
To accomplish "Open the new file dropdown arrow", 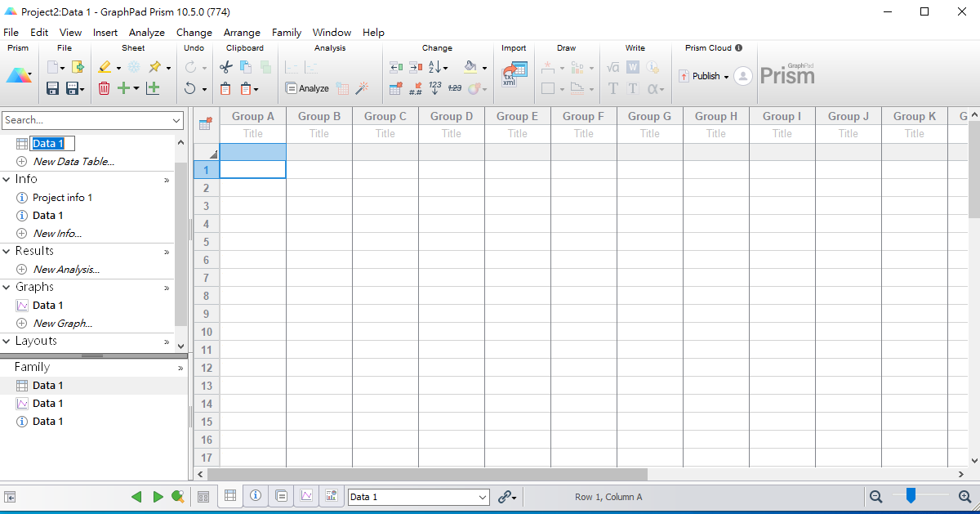I will tap(64, 68).
